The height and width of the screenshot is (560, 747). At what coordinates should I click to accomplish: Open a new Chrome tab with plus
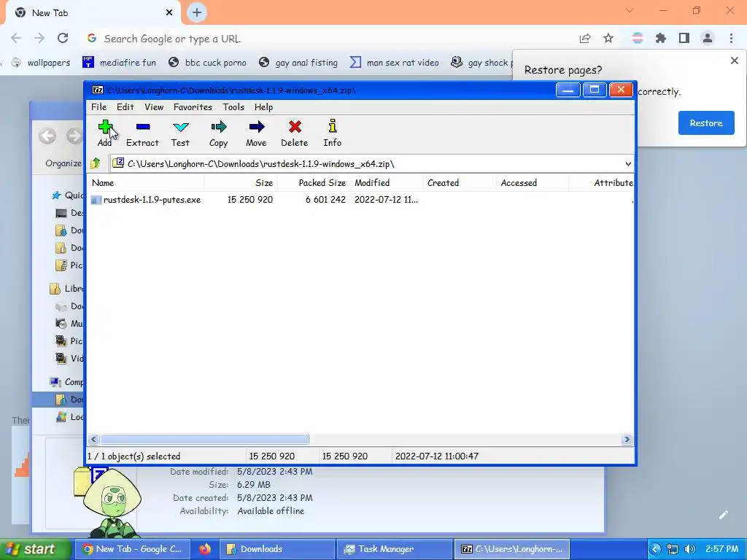click(197, 13)
